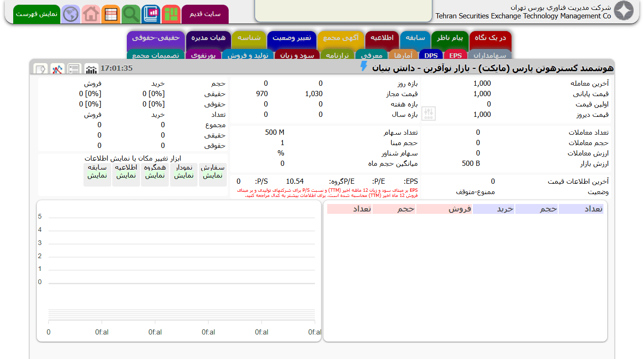Click the clock showing 17:01:35
This screenshot has height=359, width=644.
coord(116,68)
